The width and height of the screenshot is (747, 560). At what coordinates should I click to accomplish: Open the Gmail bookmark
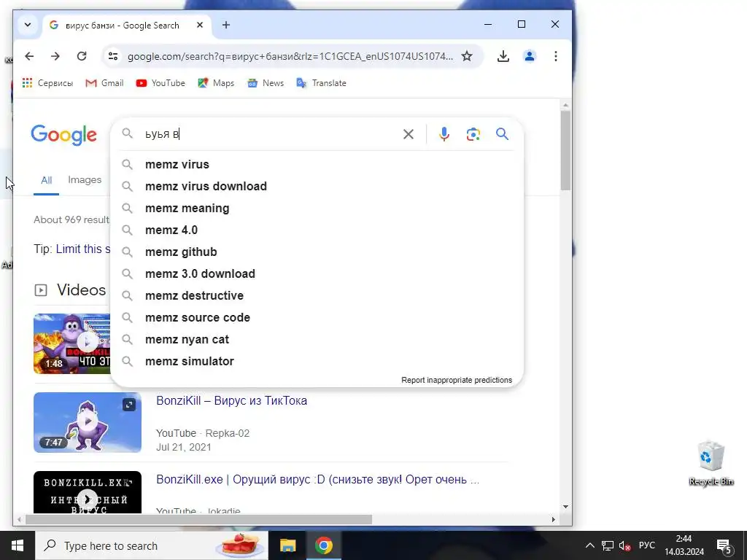pos(104,83)
